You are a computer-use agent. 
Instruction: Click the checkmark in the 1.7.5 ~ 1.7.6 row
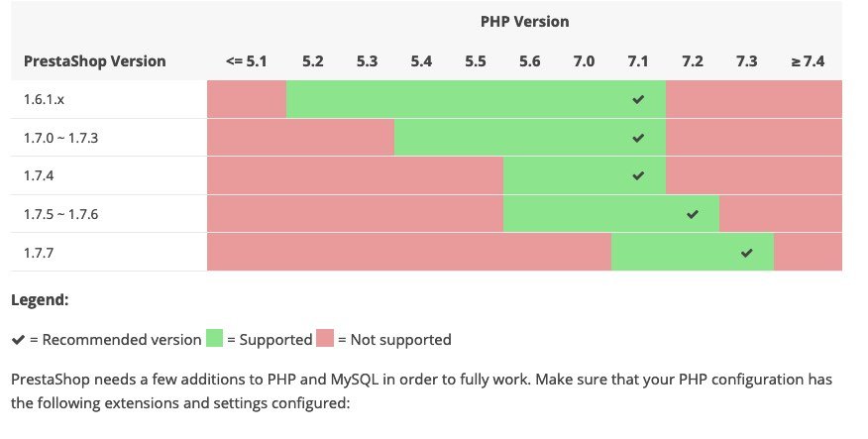[x=693, y=214]
